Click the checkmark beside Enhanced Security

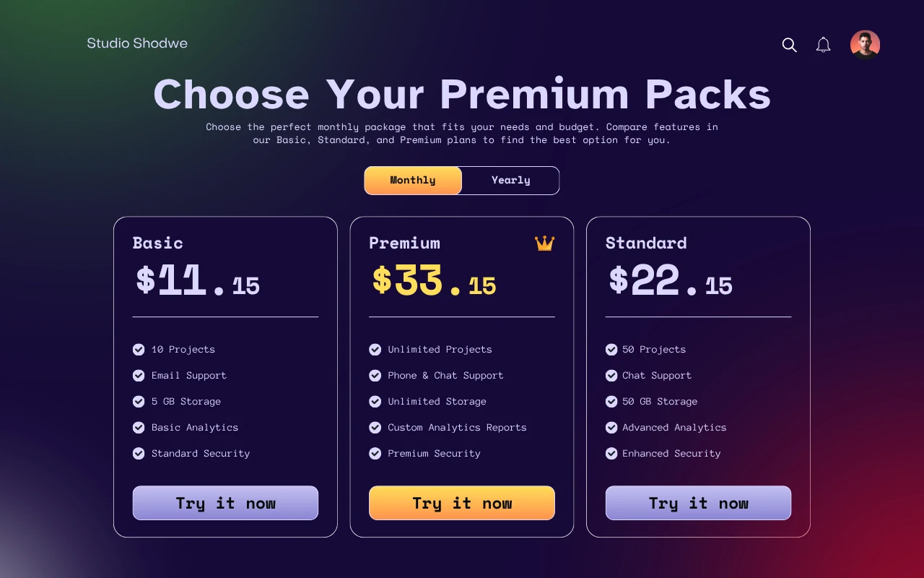click(x=611, y=454)
